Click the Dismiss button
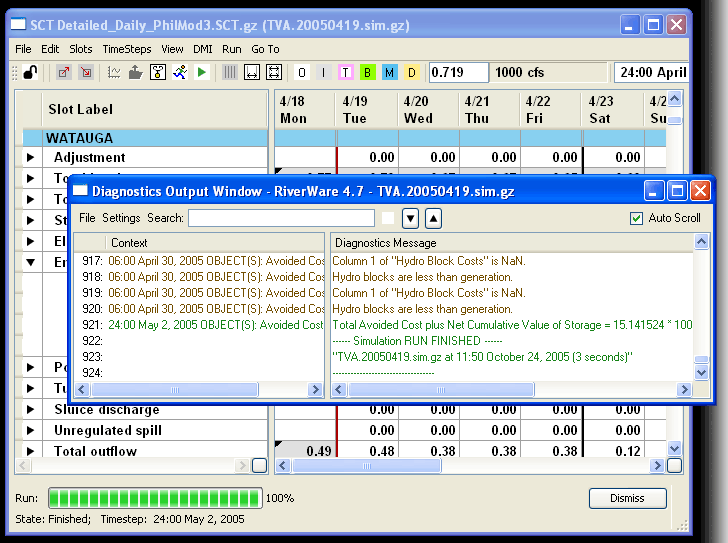 tap(627, 498)
